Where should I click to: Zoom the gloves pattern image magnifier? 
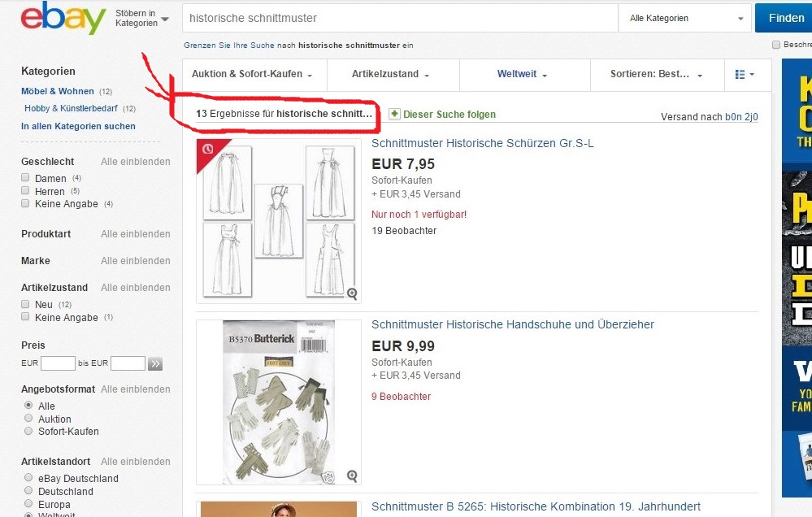[x=352, y=476]
